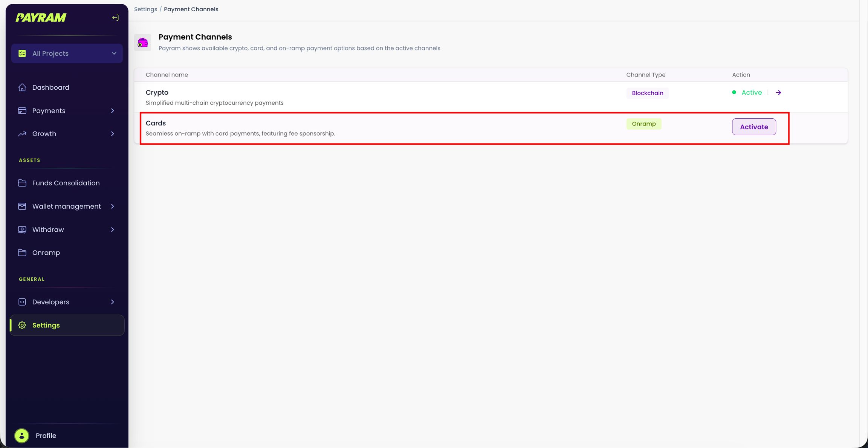The image size is (868, 448).
Task: Expand Wallet management submenu chevron
Action: click(x=113, y=206)
